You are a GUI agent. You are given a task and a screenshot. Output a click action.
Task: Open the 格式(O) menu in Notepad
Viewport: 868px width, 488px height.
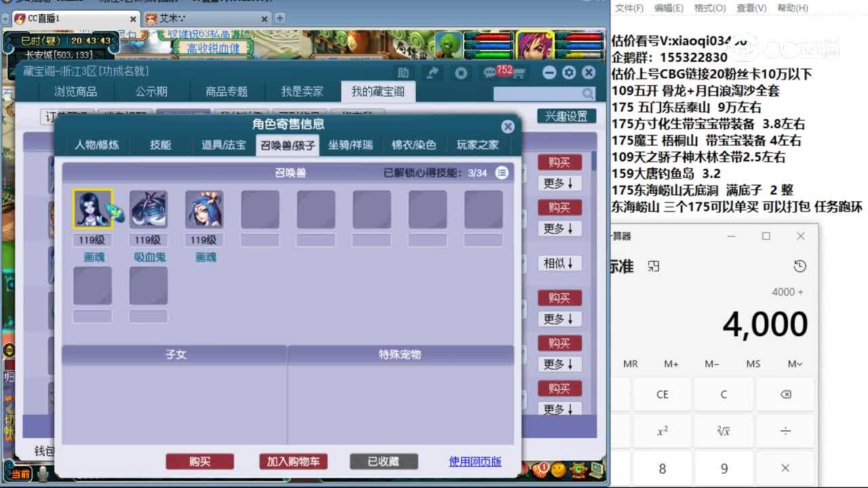(711, 7)
